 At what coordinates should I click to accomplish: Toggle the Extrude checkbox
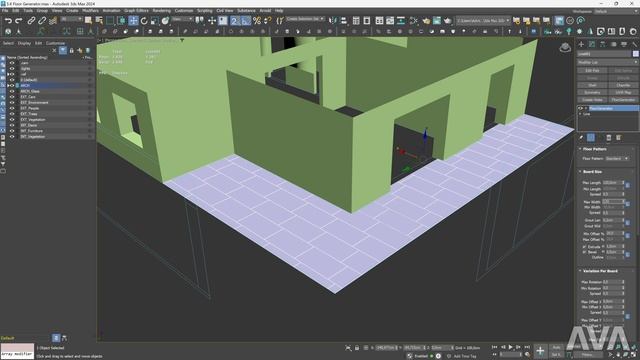[x=584, y=247]
